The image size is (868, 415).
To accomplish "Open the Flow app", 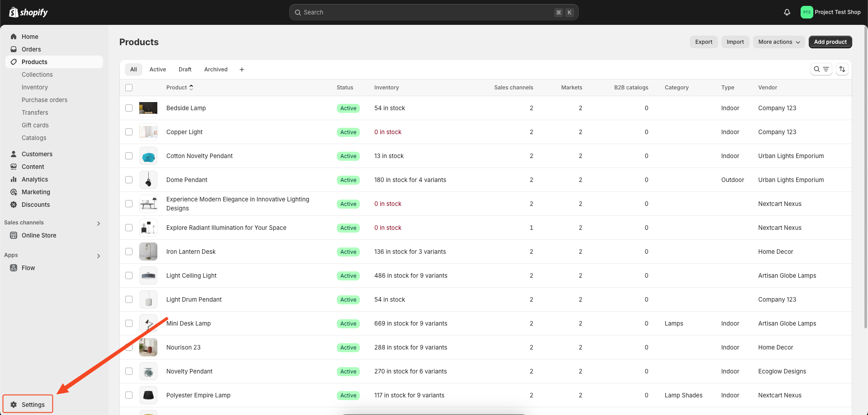I will pyautogui.click(x=28, y=267).
